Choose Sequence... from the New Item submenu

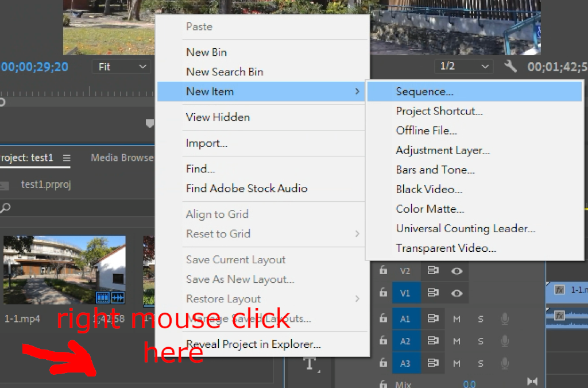pos(424,91)
